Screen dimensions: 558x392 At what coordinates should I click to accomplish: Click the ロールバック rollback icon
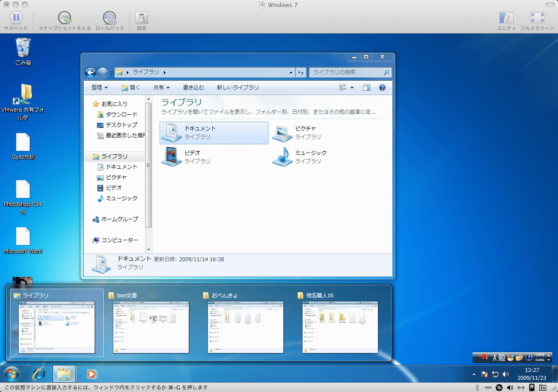pos(109,18)
